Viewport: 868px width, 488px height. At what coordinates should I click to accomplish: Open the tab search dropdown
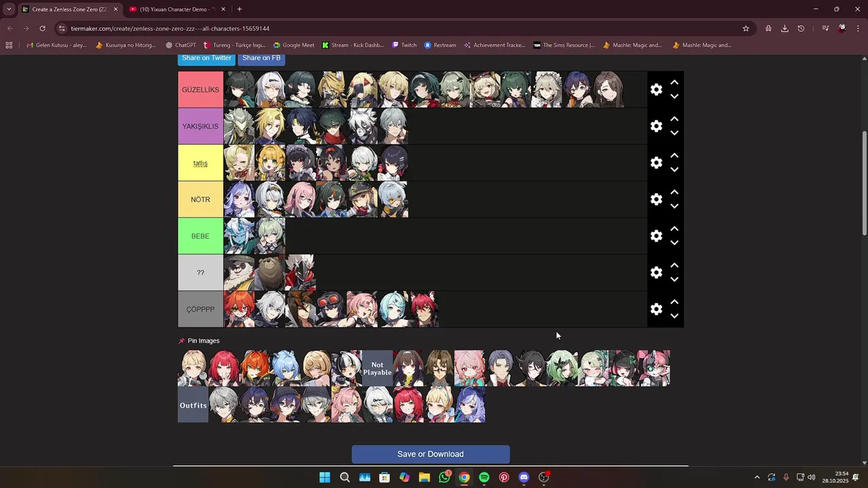(9, 9)
